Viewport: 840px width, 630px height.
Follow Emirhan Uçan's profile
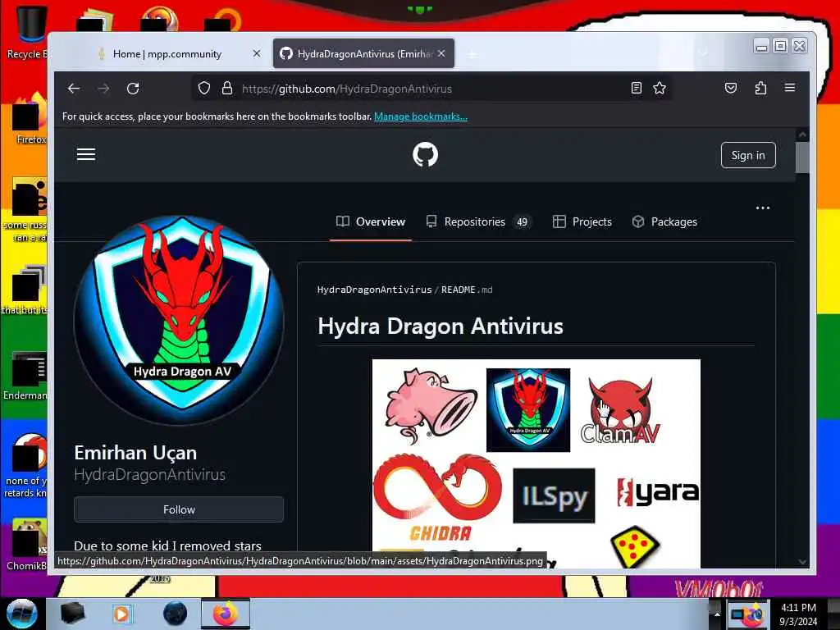[x=179, y=509]
